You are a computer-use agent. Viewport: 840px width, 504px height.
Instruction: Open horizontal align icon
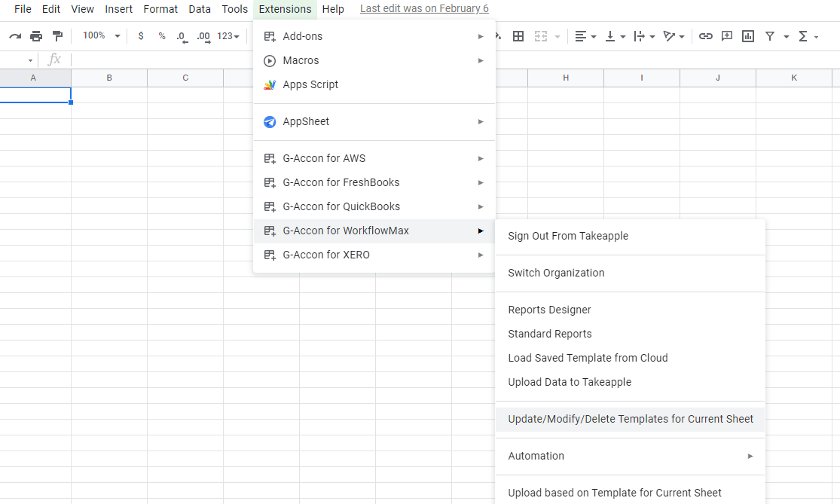(581, 36)
